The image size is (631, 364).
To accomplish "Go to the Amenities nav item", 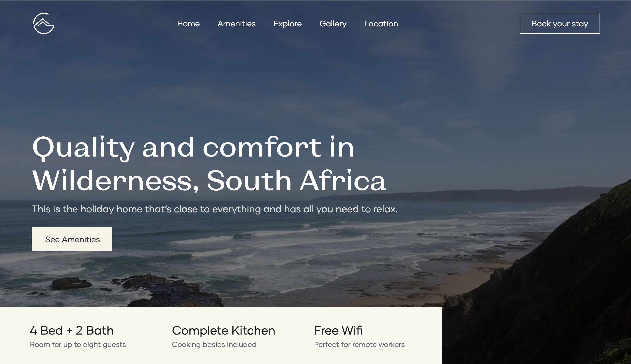I will [236, 23].
